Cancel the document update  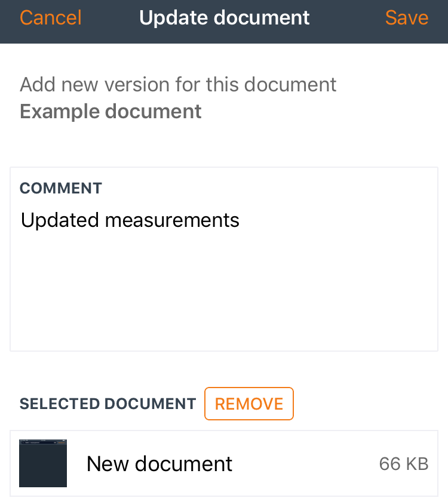pos(51,17)
